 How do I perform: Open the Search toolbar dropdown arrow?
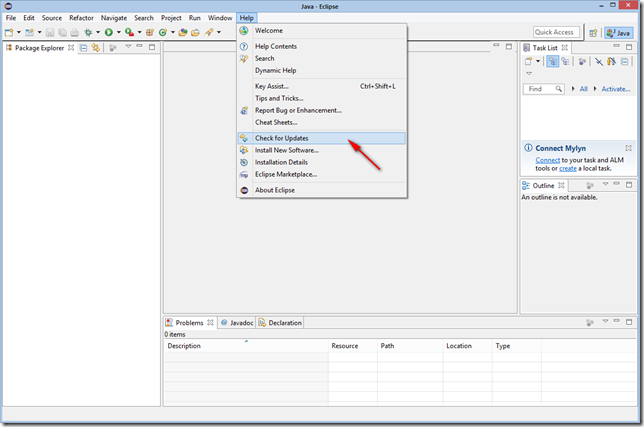click(x=219, y=32)
